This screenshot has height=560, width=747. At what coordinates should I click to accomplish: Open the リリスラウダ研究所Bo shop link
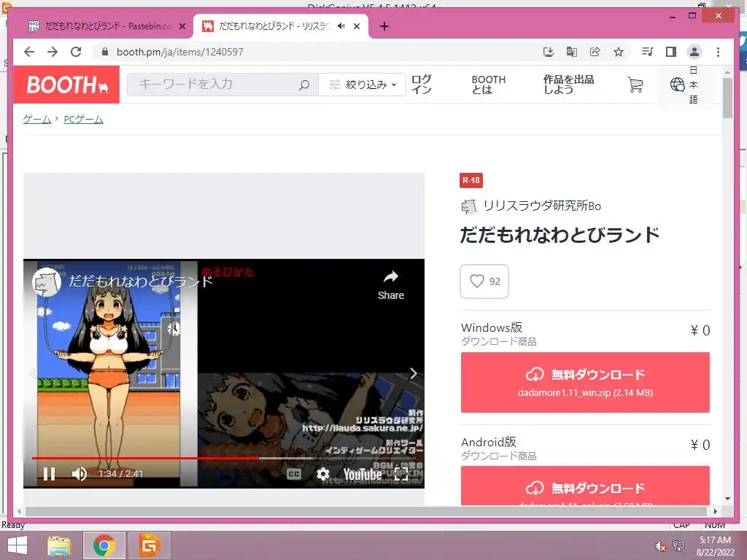[x=542, y=206]
